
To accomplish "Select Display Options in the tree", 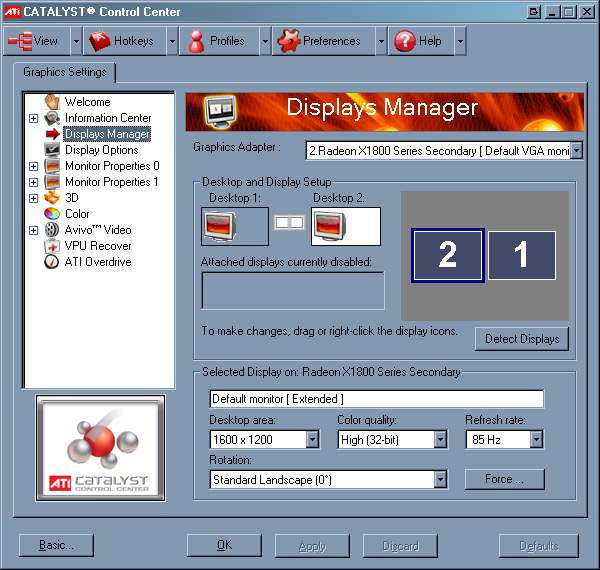I will pos(102,150).
